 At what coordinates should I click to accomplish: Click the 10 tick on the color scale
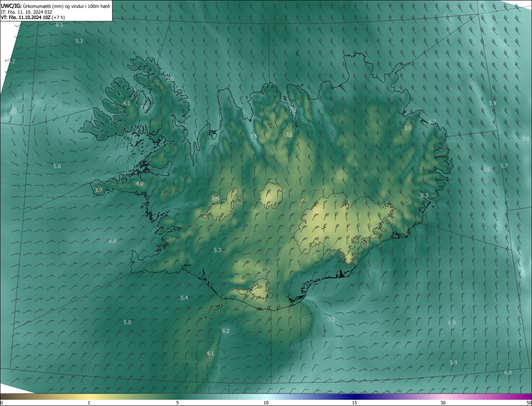coord(266,403)
